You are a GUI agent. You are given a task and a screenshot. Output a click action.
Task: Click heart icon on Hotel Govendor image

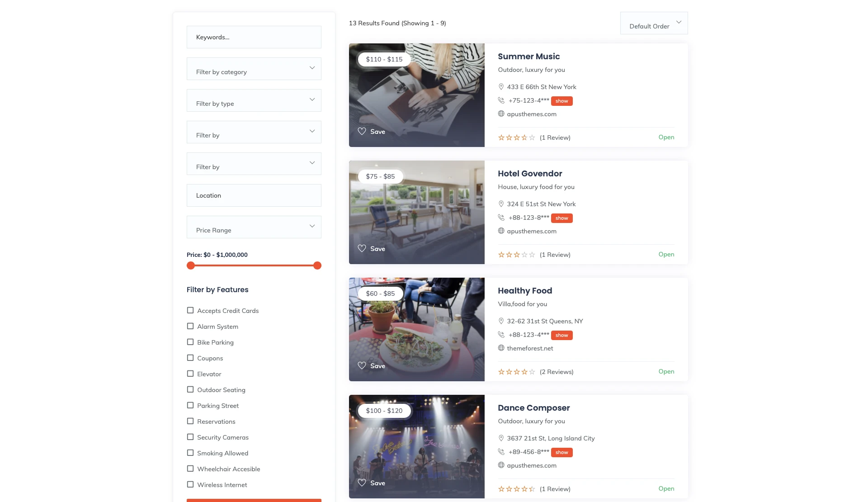pos(362,248)
